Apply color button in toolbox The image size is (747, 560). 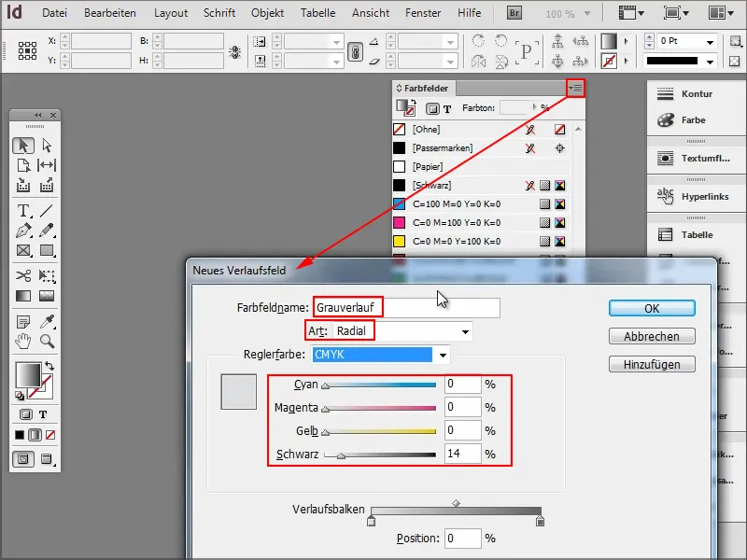point(20,435)
